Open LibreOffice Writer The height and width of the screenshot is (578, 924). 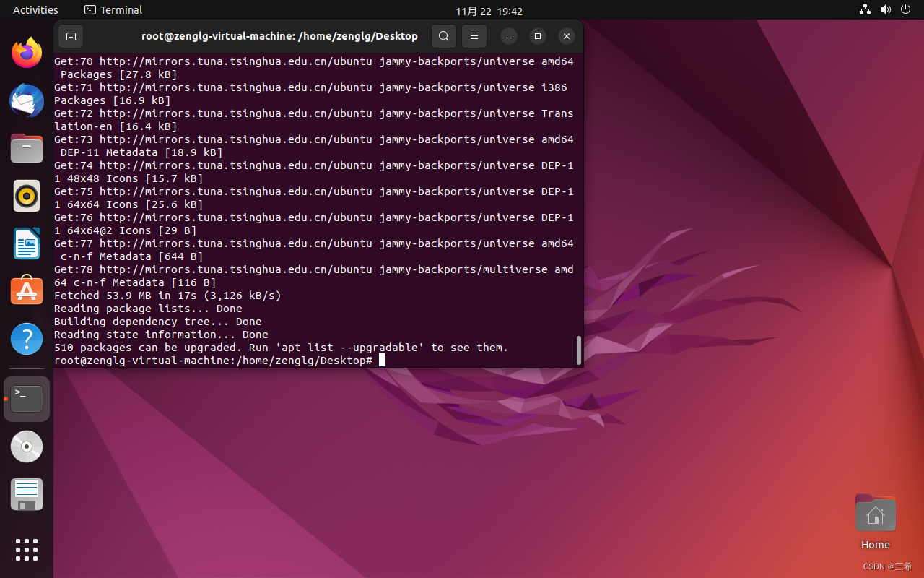click(x=27, y=243)
